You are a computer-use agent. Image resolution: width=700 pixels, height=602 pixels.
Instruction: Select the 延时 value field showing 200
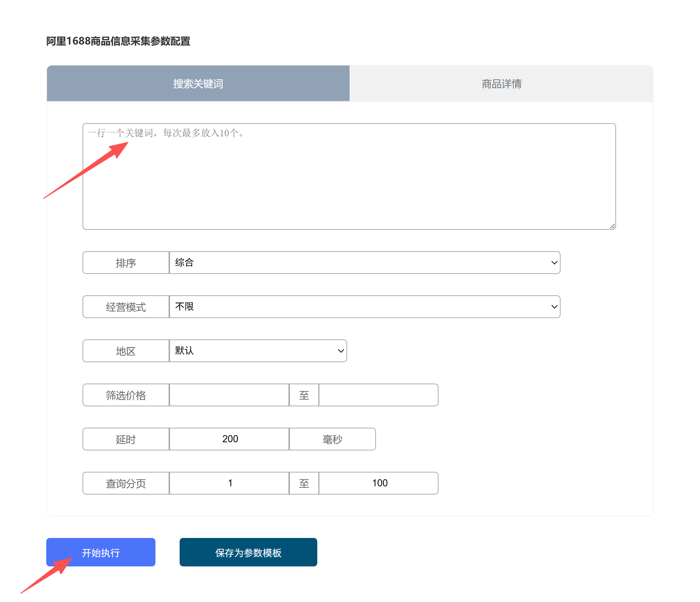tap(229, 439)
